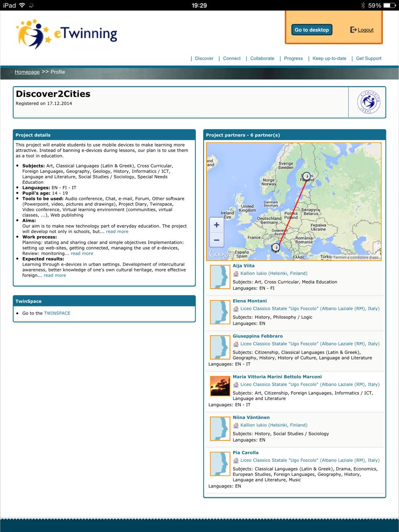Image resolution: width=399 pixels, height=532 pixels.
Task: Open map Termini e condizioni d'uso link
Action: coord(356,258)
